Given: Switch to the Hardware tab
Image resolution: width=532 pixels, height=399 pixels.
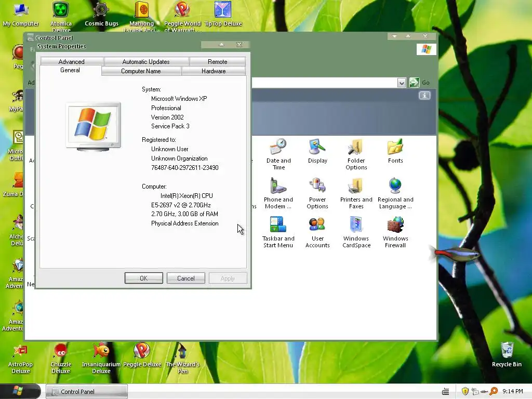Looking at the screenshot, I should pyautogui.click(x=214, y=71).
